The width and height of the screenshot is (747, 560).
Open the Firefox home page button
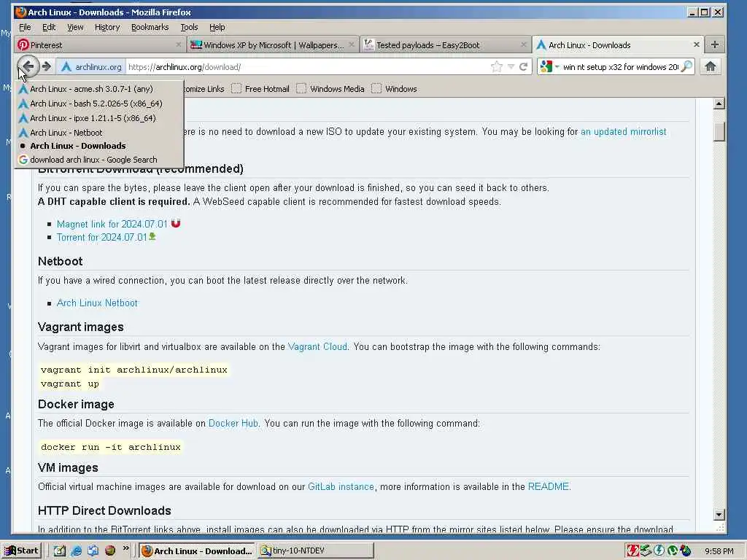click(711, 66)
